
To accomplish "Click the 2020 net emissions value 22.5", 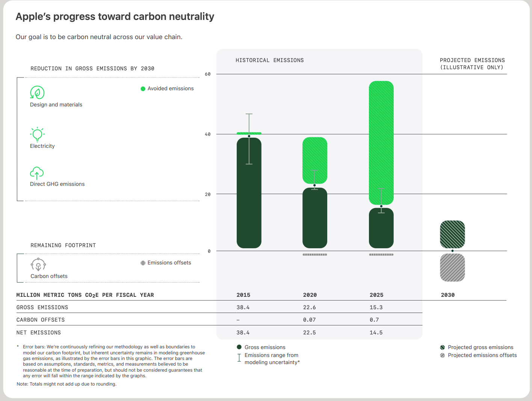I will pyautogui.click(x=310, y=333).
